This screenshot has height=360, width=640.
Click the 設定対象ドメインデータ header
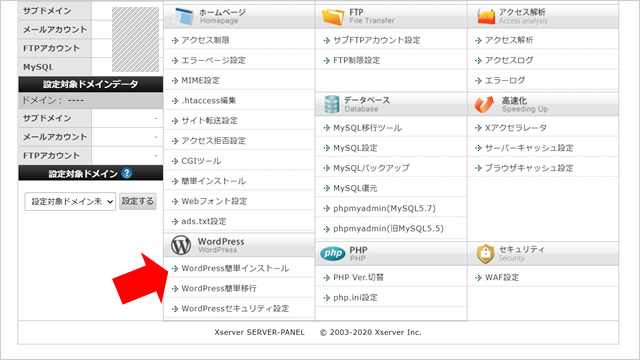pyautogui.click(x=91, y=84)
